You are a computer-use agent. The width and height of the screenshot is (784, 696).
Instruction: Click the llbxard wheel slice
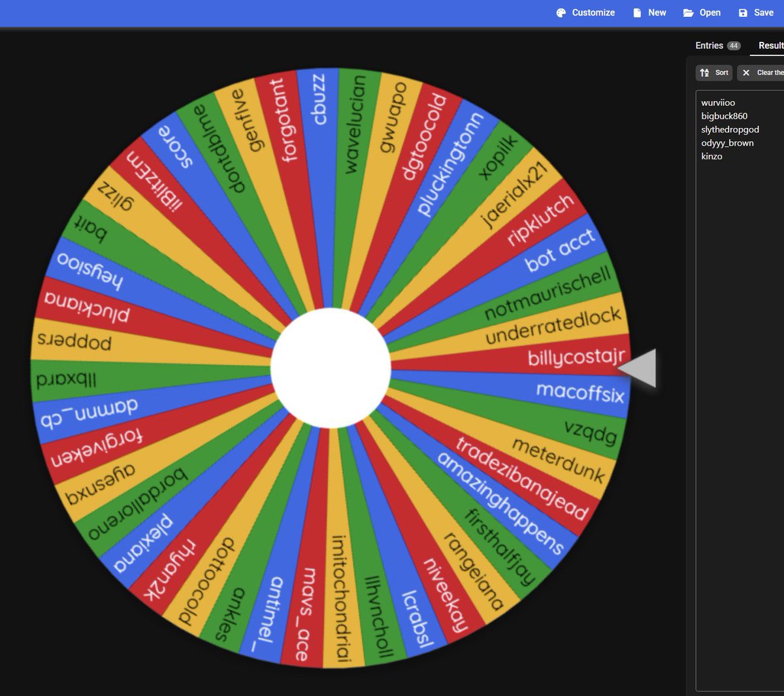66,380
